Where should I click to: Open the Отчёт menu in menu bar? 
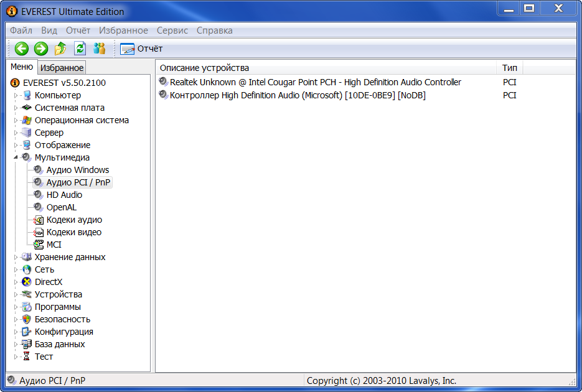pos(78,30)
